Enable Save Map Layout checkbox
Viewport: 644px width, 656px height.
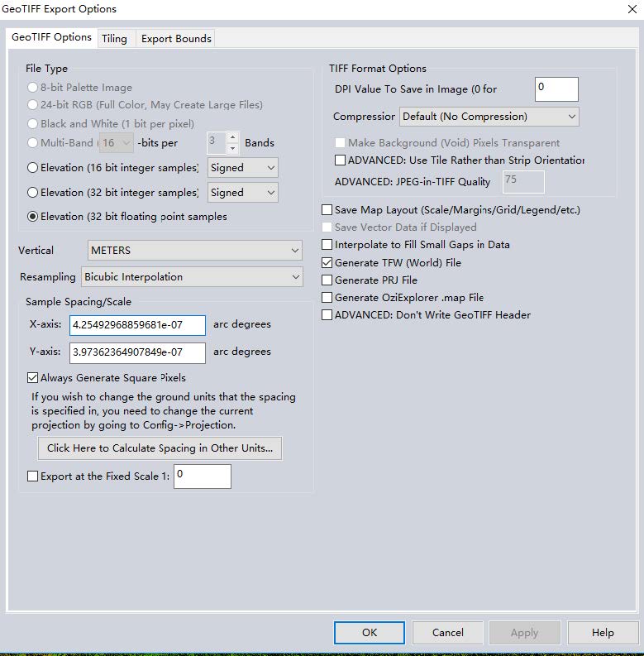[x=327, y=210]
